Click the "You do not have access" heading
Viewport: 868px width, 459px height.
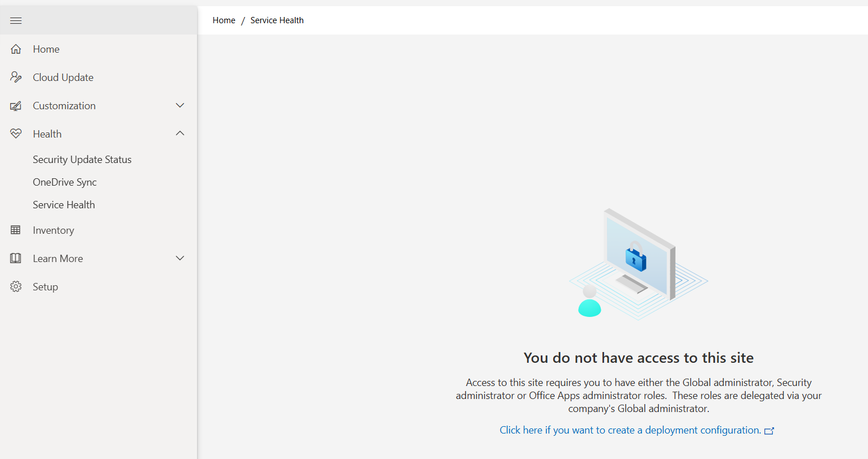pos(639,358)
